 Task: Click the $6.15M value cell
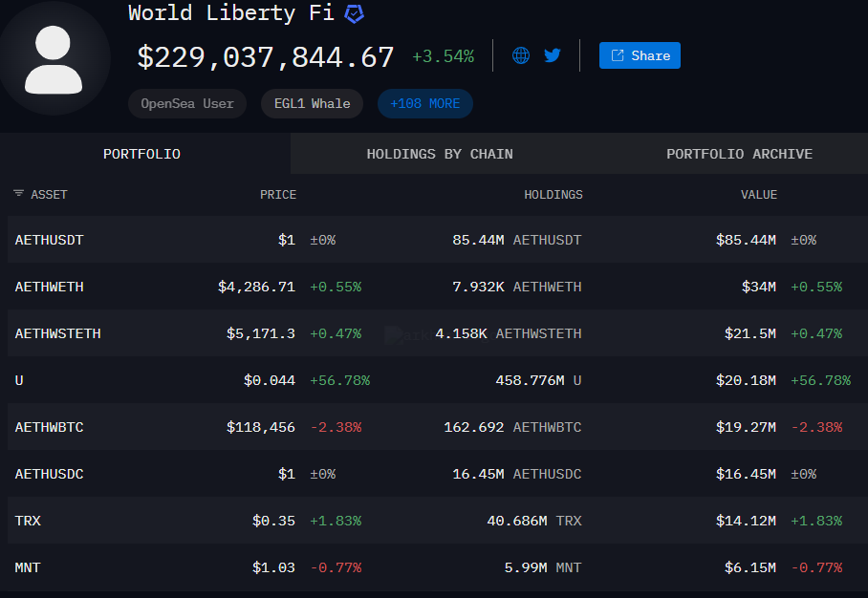[x=750, y=567]
